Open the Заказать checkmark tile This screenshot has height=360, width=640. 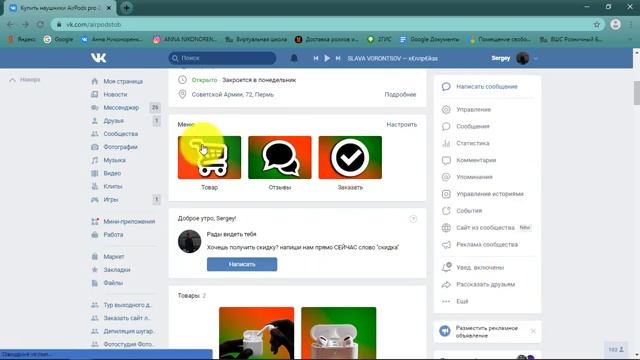(350, 158)
